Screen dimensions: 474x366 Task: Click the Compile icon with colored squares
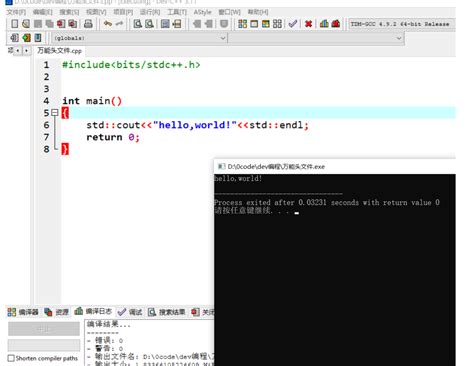click(x=243, y=24)
